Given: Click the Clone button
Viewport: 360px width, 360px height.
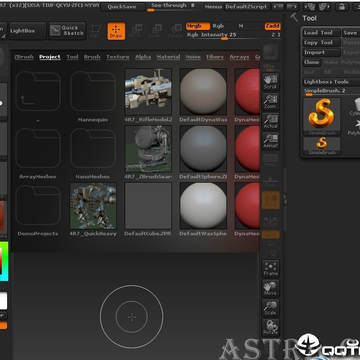Looking at the screenshot, I should [312, 62].
